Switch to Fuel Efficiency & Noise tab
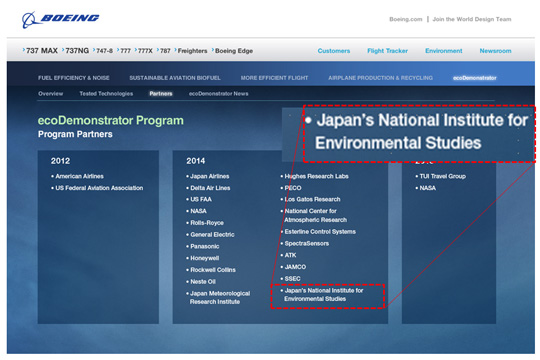 pos(74,78)
